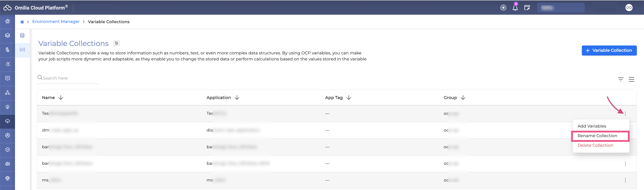Click the filter icon above the table
This screenshot has width=644, height=190.
click(x=621, y=80)
